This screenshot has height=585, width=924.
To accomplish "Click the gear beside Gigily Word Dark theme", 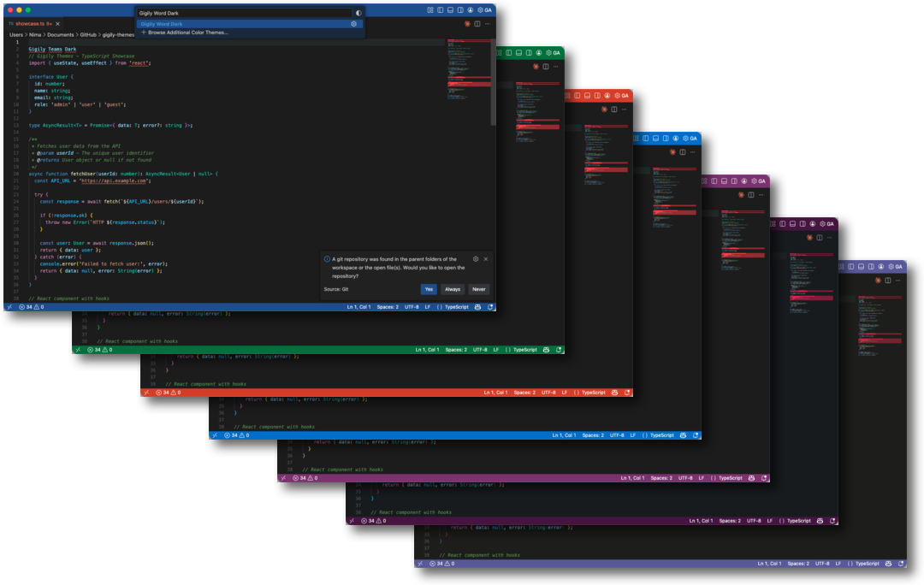I will tap(353, 23).
